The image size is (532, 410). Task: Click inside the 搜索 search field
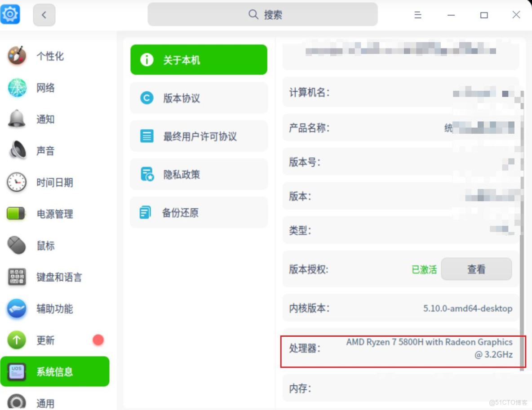[263, 14]
